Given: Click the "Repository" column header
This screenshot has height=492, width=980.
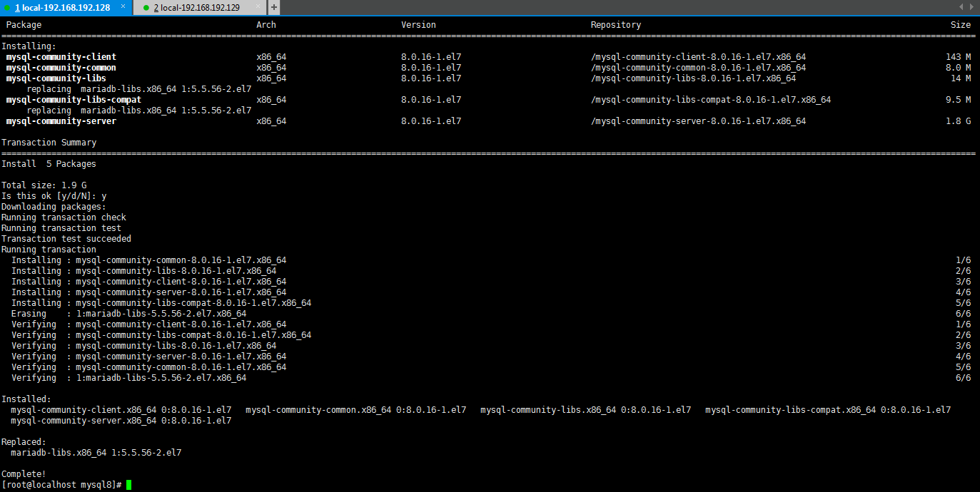Looking at the screenshot, I should pos(616,25).
